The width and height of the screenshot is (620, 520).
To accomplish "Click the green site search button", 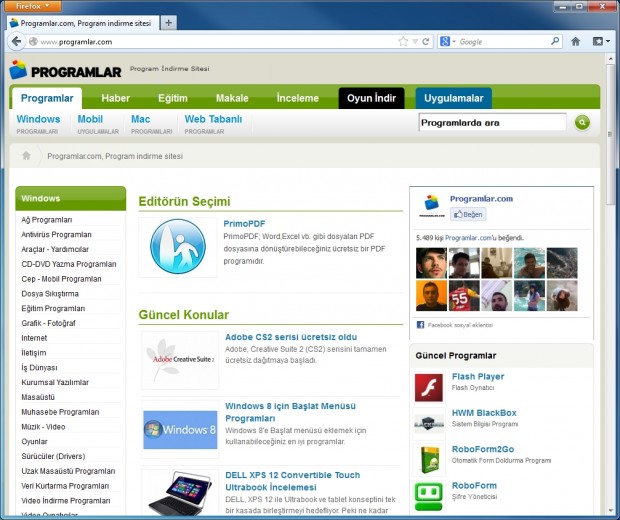I will pos(582,123).
